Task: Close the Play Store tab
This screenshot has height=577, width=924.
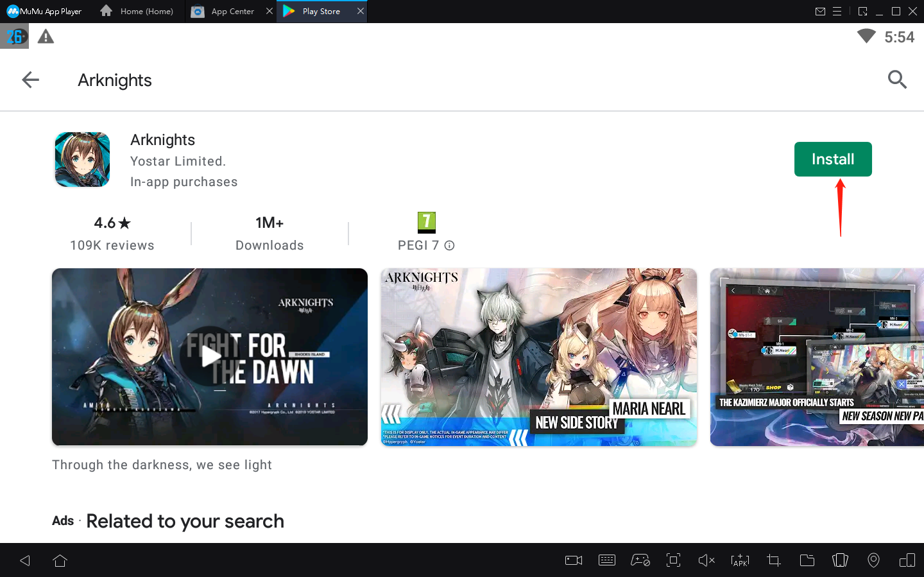Action: (x=361, y=11)
